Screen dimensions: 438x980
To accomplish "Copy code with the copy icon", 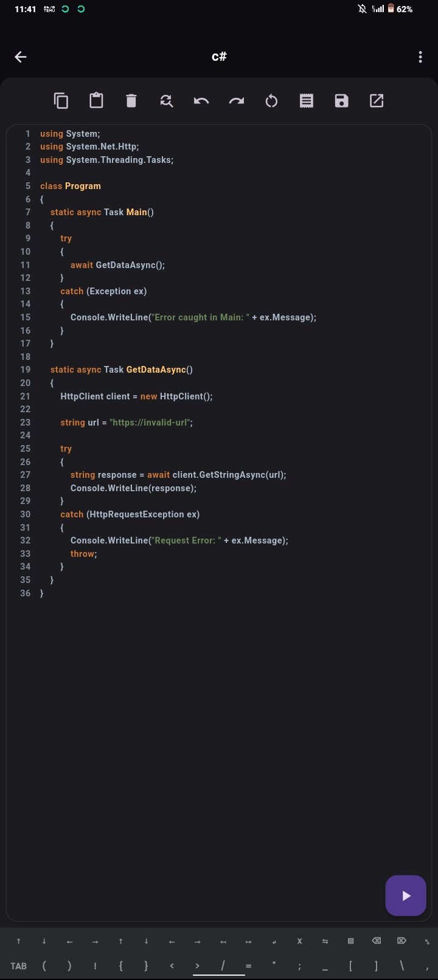I will pyautogui.click(x=61, y=101).
